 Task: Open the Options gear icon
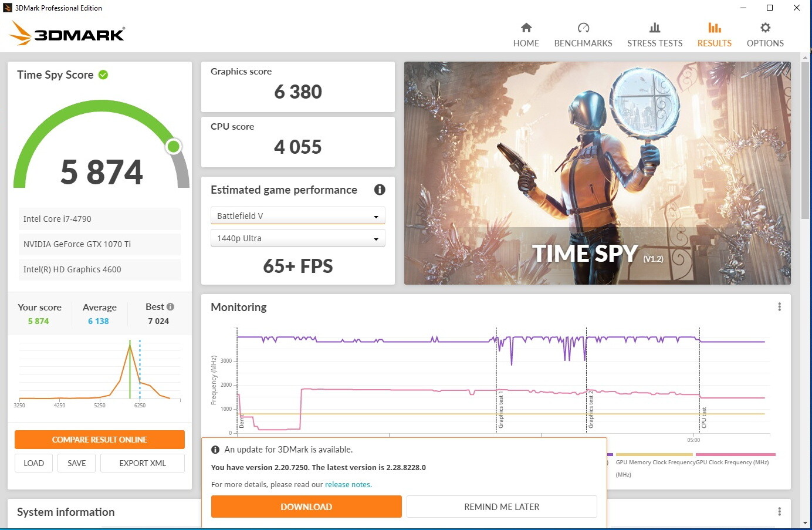coord(764,28)
